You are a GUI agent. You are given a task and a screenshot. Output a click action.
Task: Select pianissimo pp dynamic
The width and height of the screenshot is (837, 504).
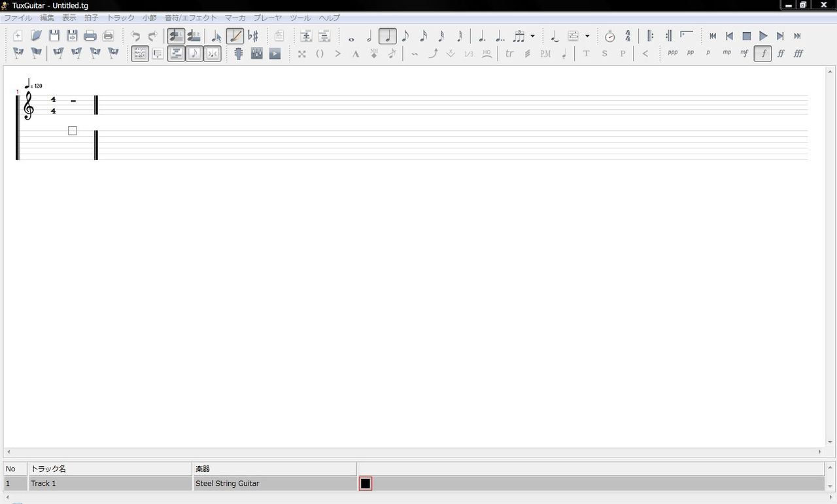click(691, 54)
